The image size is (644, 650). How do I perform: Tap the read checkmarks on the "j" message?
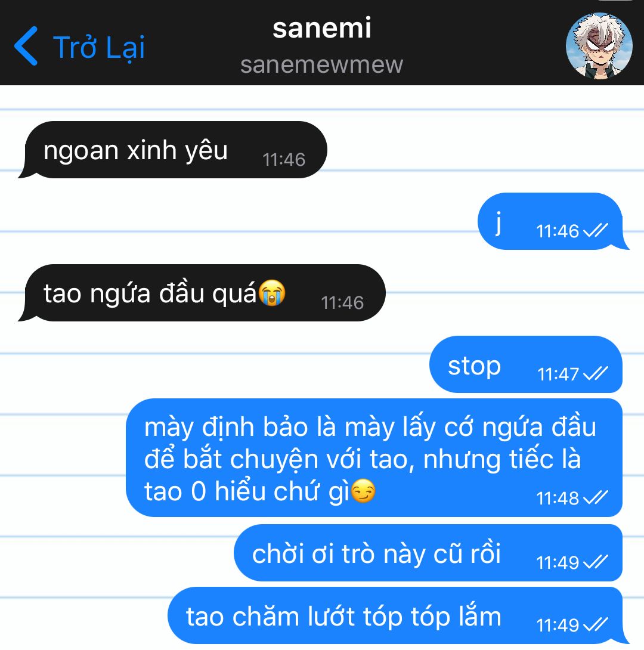click(x=596, y=230)
